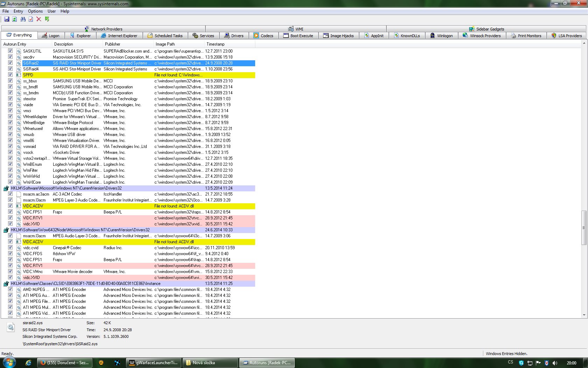
Task: Switch to the Firefox Doručené taskbar button
Action: [x=65, y=363]
